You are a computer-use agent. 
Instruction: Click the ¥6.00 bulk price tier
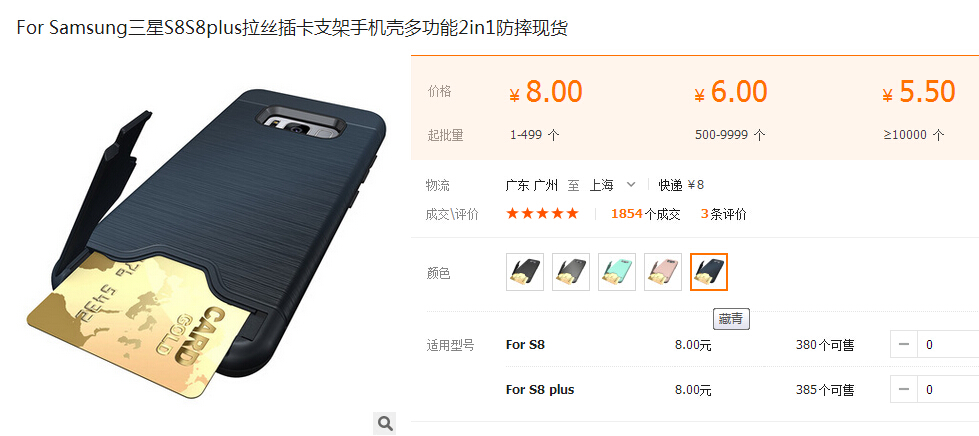(x=731, y=92)
